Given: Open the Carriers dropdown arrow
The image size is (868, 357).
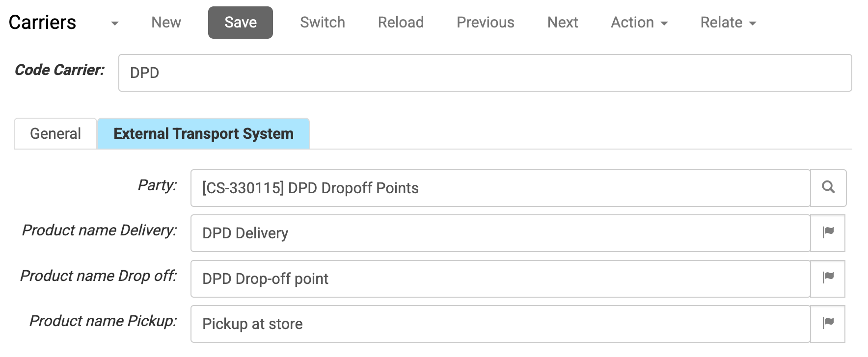Looking at the screenshot, I should (115, 23).
